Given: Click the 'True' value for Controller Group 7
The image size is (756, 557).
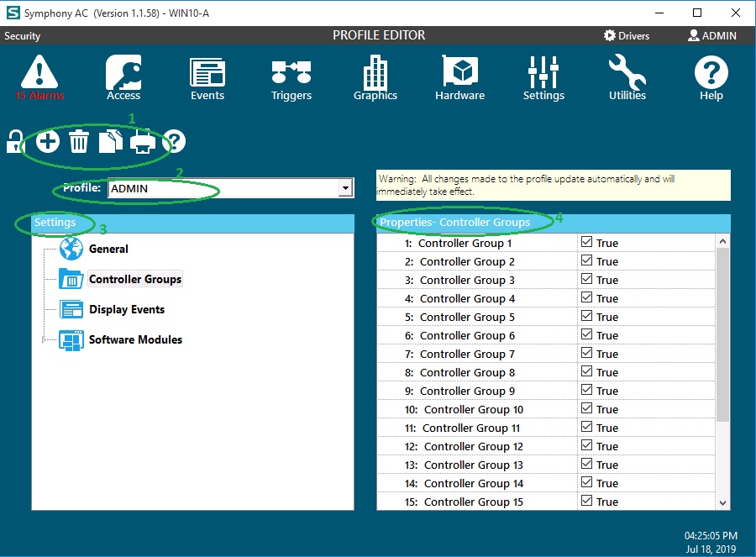Looking at the screenshot, I should click(607, 354).
